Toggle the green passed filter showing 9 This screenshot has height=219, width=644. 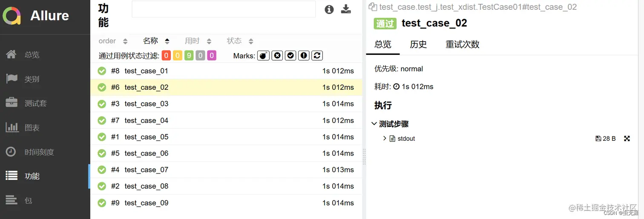tap(189, 56)
